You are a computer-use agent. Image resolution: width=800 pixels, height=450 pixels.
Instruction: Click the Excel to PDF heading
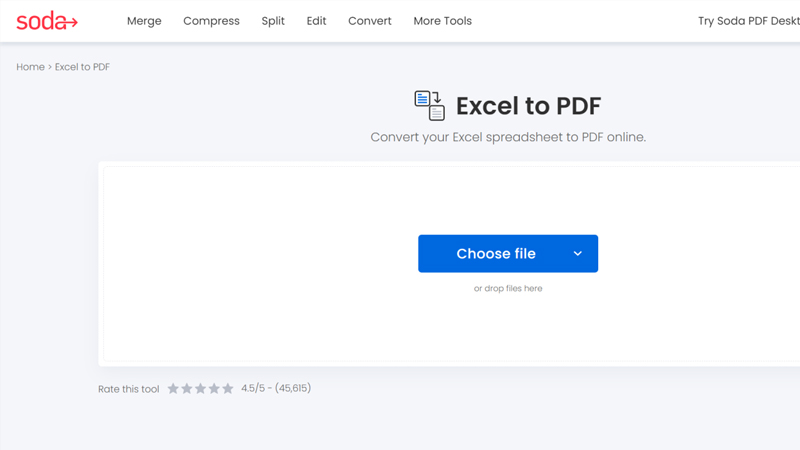pyautogui.click(x=528, y=106)
